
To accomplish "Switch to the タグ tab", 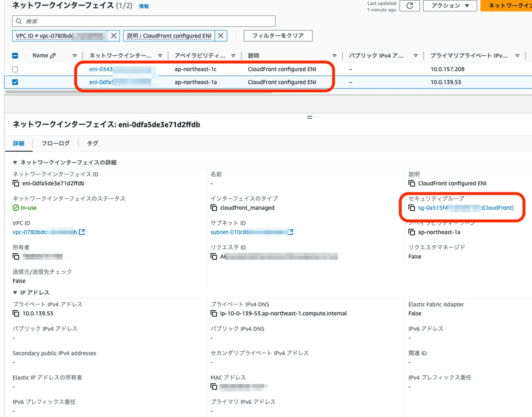I will 92,143.
